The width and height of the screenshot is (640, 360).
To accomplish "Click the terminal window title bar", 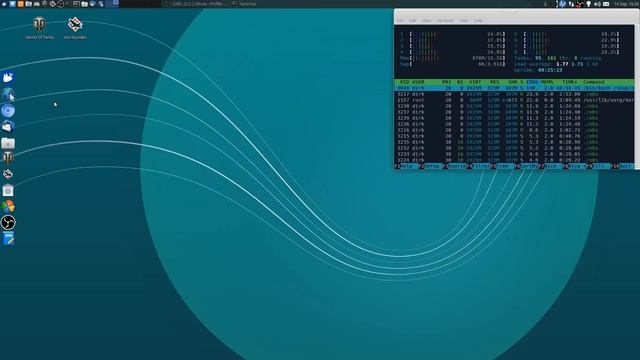I will 517,13.
